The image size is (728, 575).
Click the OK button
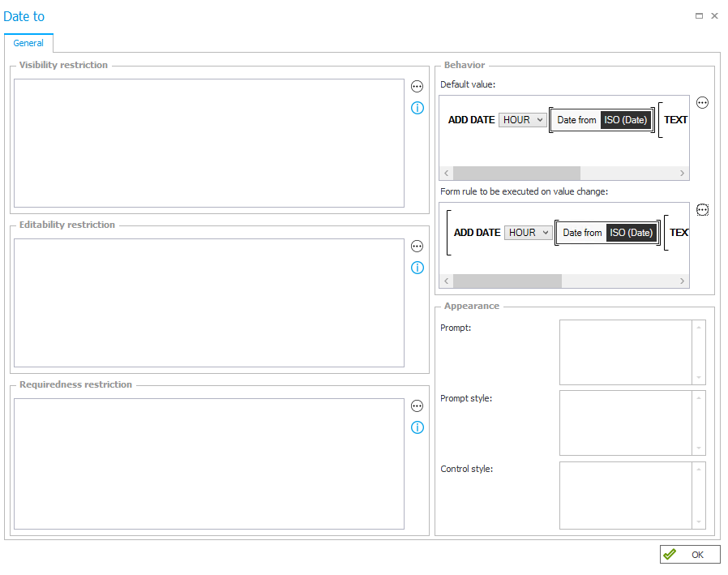689,555
